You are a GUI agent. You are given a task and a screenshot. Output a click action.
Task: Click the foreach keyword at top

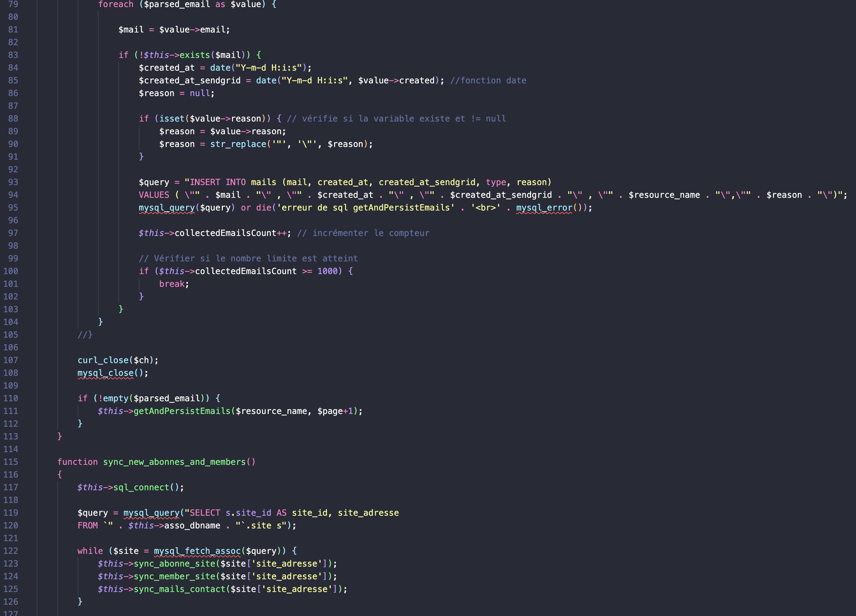pos(115,5)
